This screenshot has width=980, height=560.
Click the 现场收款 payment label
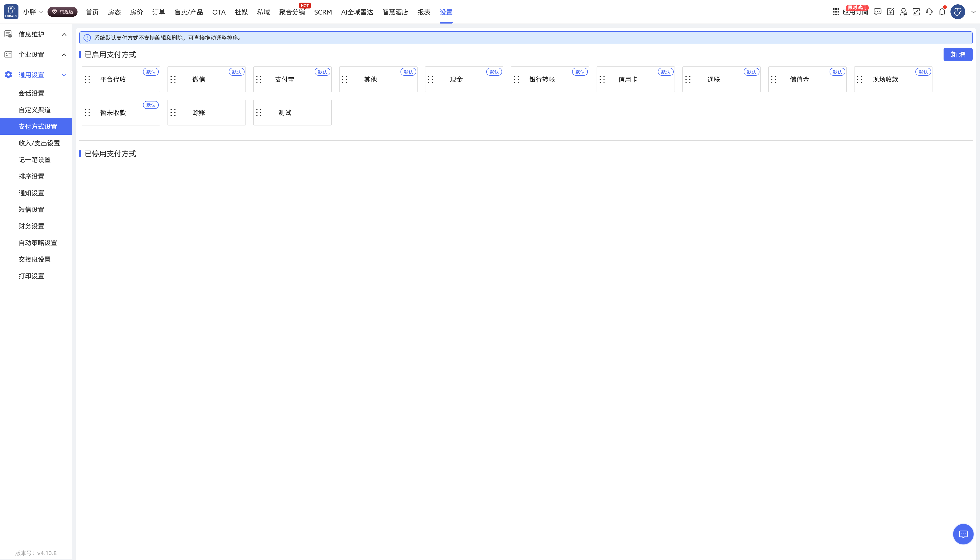coord(885,79)
